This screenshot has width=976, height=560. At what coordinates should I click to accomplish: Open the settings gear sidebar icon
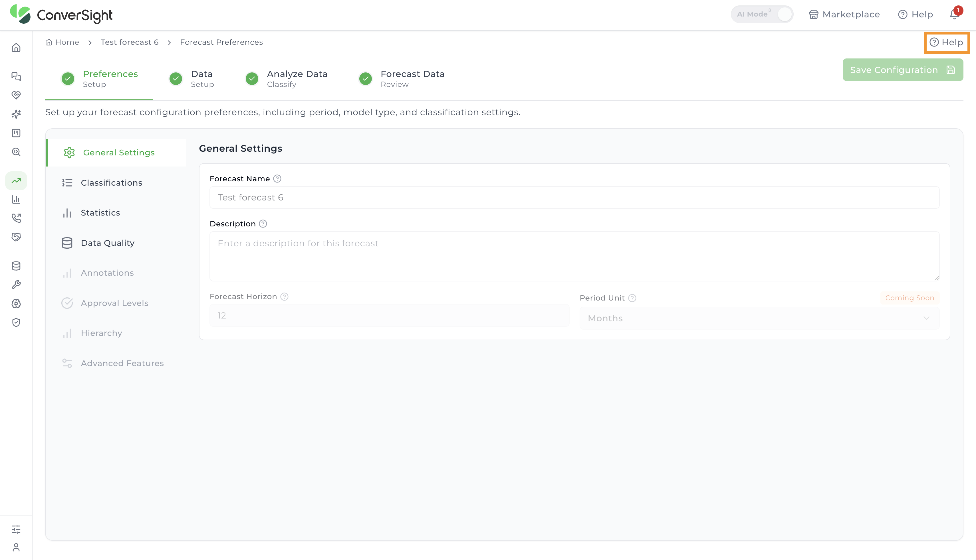coord(16,303)
